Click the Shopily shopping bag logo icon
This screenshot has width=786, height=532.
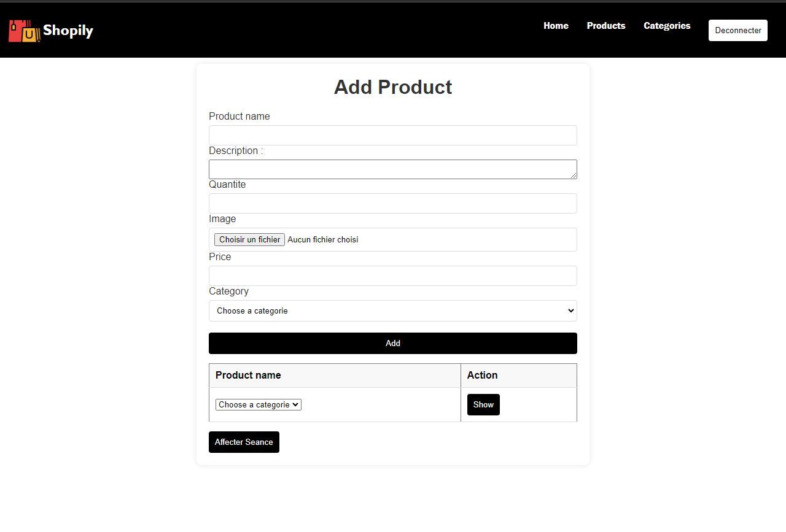click(25, 31)
